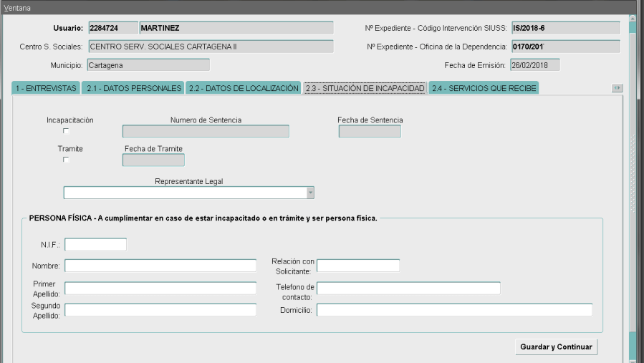Click the vertical scrollbar on the right

coord(633,179)
